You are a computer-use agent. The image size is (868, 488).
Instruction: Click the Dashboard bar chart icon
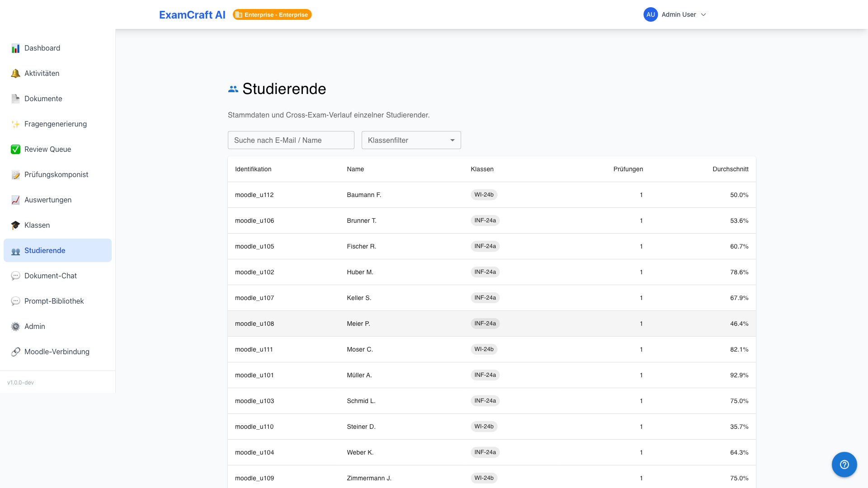(15, 48)
